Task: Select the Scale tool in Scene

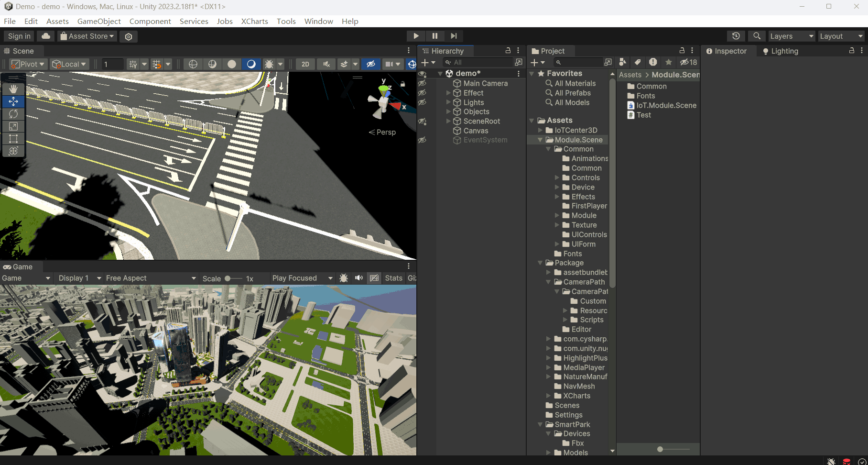Action: tap(13, 126)
